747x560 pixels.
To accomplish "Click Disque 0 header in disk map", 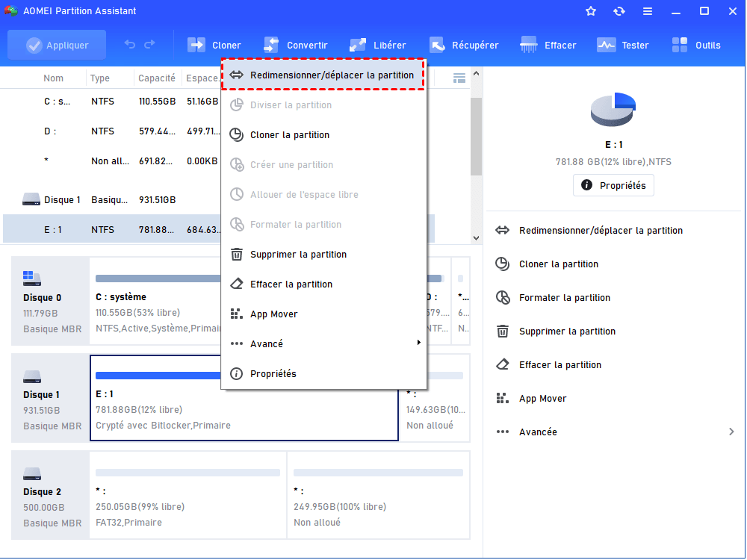I will [51, 301].
